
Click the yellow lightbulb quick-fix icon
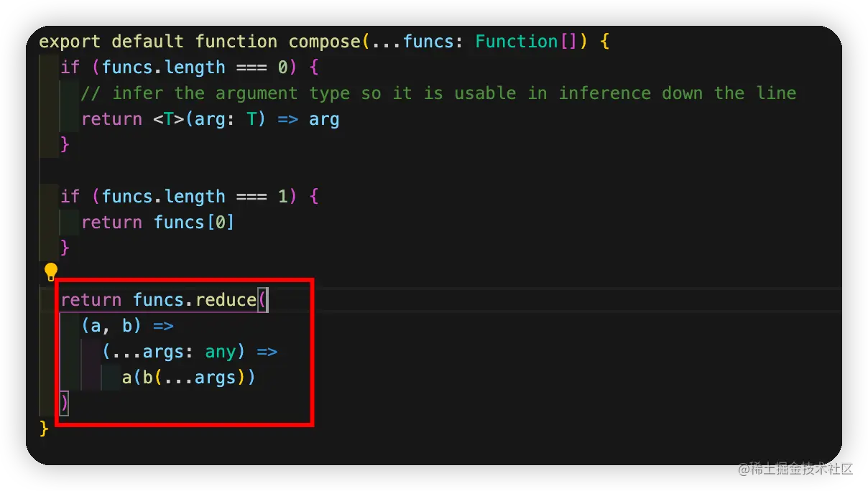click(x=51, y=271)
